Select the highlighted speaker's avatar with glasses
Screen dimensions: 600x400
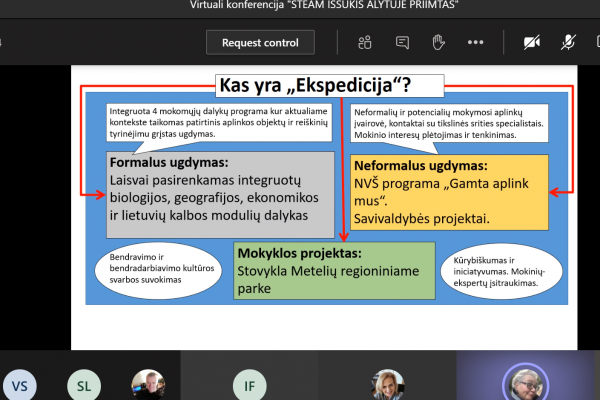coord(526,384)
